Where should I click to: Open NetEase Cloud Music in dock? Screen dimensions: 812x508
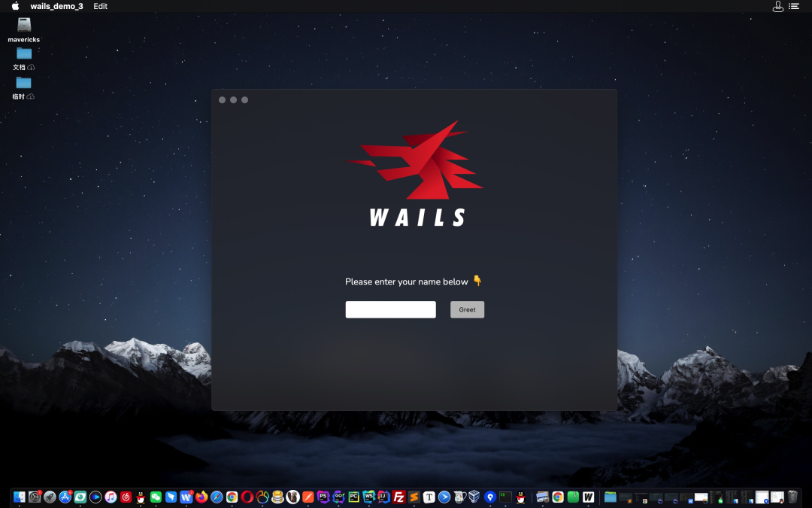(x=126, y=497)
